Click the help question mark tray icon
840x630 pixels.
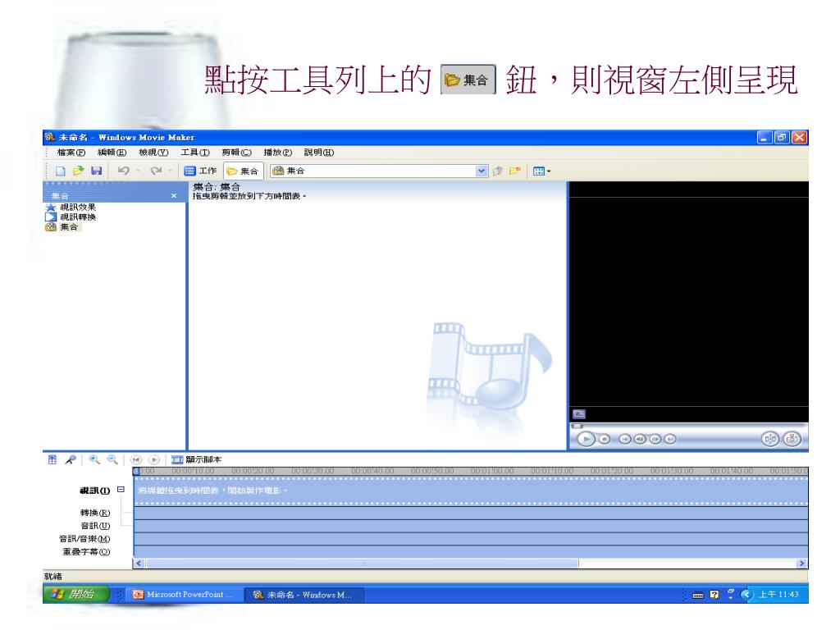point(714,595)
